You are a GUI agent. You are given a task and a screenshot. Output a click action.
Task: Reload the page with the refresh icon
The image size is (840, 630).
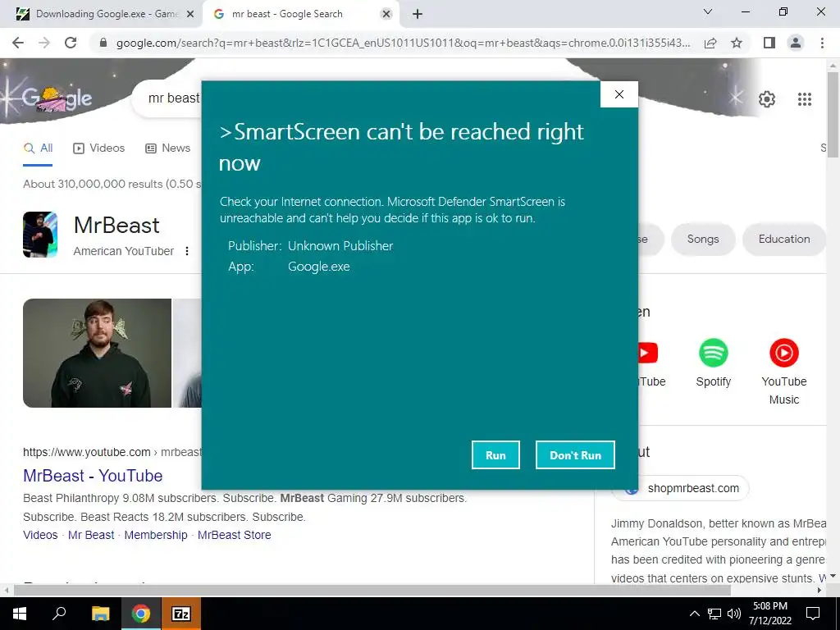point(71,43)
